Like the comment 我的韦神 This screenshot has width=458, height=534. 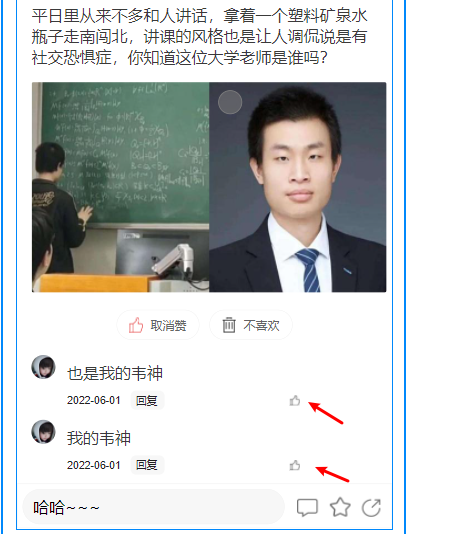295,465
